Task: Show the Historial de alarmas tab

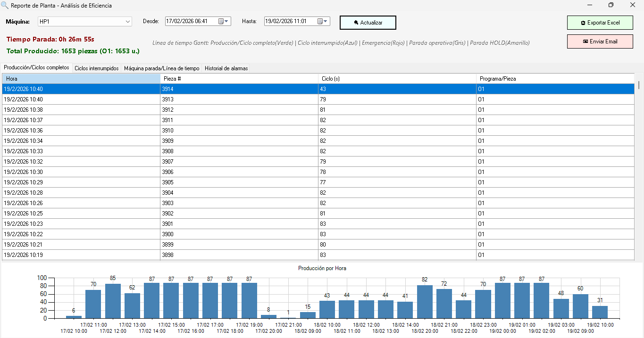Action: (226, 68)
